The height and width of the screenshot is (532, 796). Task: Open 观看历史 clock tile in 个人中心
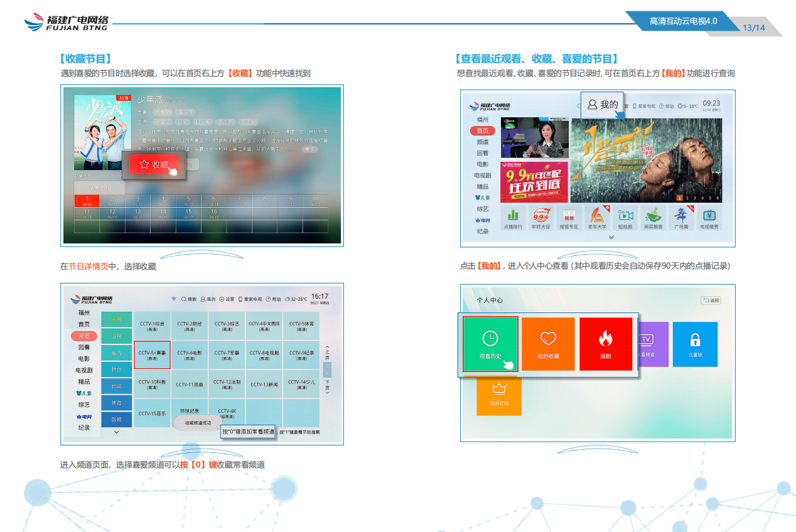tap(490, 344)
